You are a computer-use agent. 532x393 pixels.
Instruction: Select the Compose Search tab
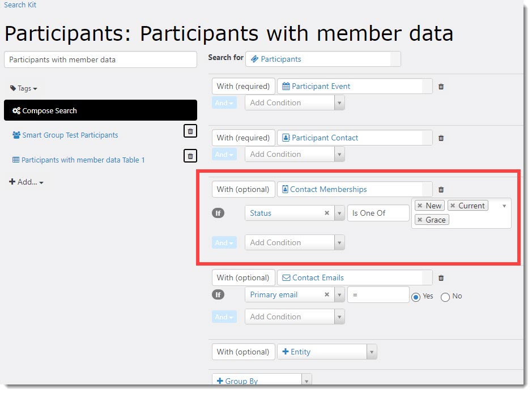[x=100, y=110]
